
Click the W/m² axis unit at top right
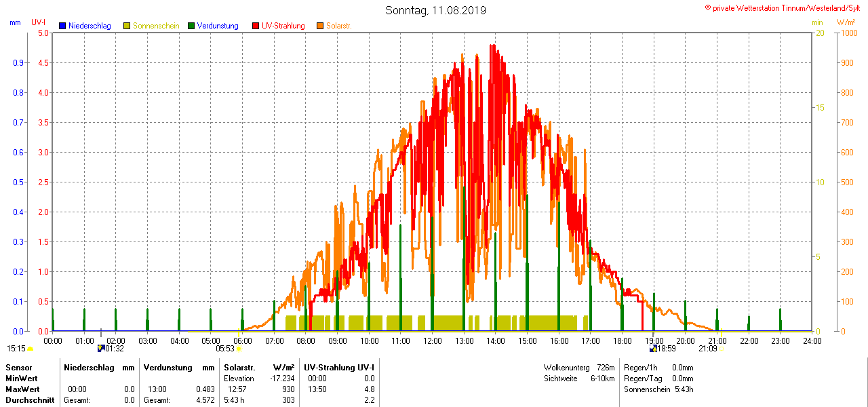pyautogui.click(x=846, y=22)
